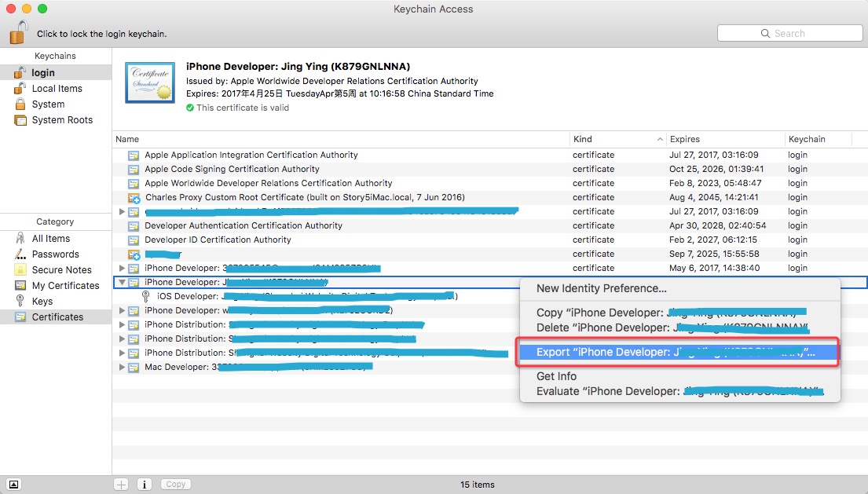Image resolution: width=868 pixels, height=494 pixels.
Task: Expand the redacted certificate row expiring Jul 27, 2017
Action: (122, 211)
